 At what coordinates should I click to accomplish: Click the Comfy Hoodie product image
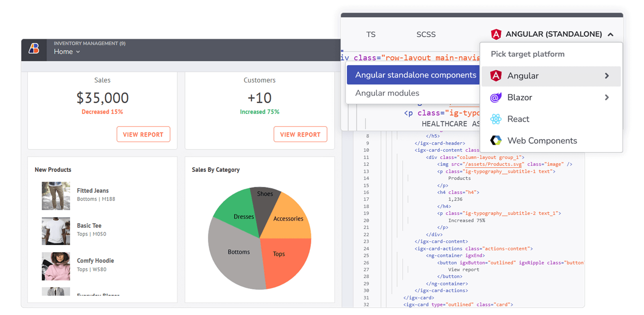pos(56,266)
